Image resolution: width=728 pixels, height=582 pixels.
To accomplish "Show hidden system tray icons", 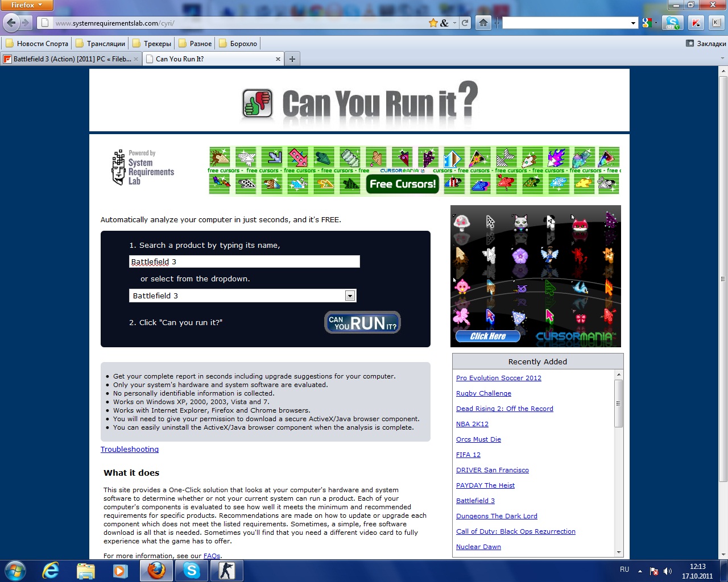I will (640, 571).
